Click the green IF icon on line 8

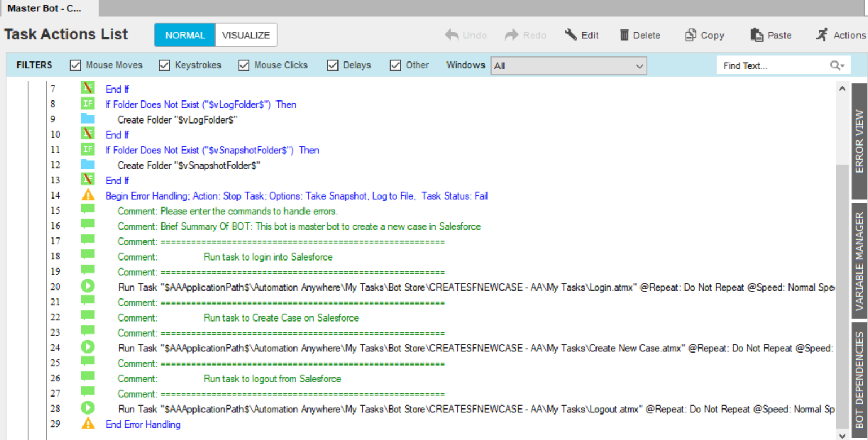(x=87, y=104)
